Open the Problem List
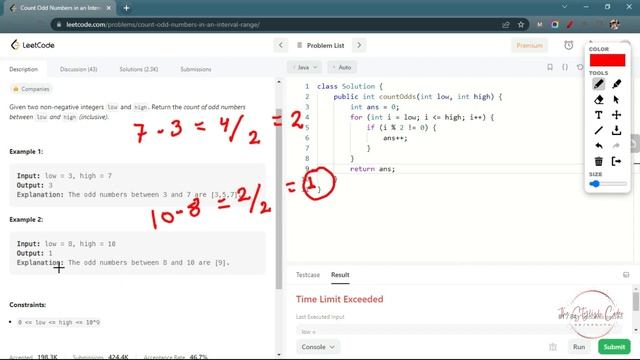This screenshot has width=640, height=360. [320, 45]
